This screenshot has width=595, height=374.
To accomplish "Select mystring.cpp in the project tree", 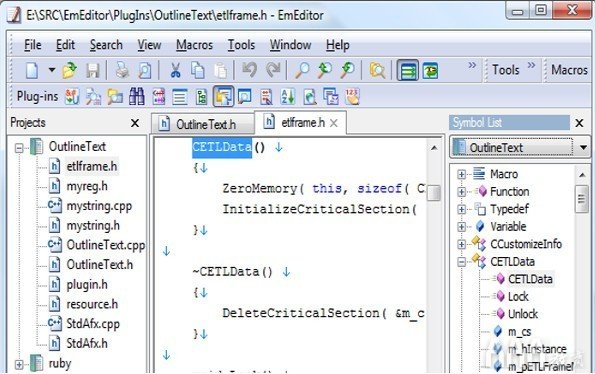I will [x=99, y=206].
